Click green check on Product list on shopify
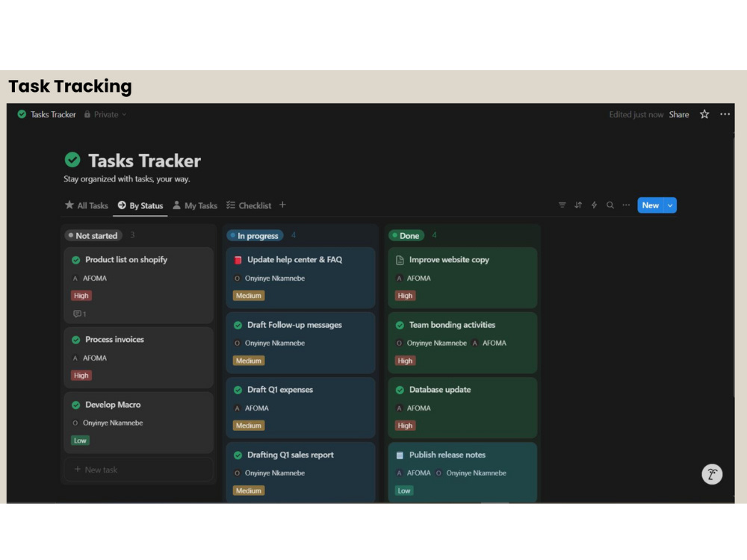 click(75, 260)
